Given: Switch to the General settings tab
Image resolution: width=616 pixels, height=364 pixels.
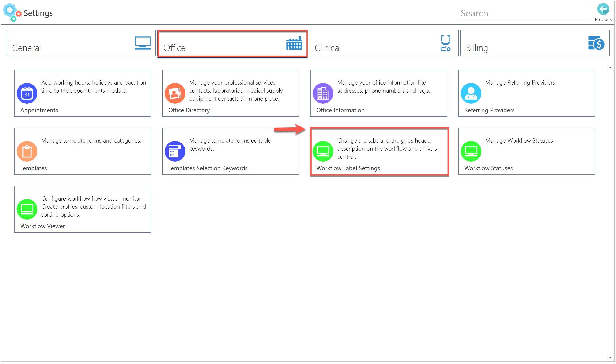Looking at the screenshot, I should pos(81,43).
